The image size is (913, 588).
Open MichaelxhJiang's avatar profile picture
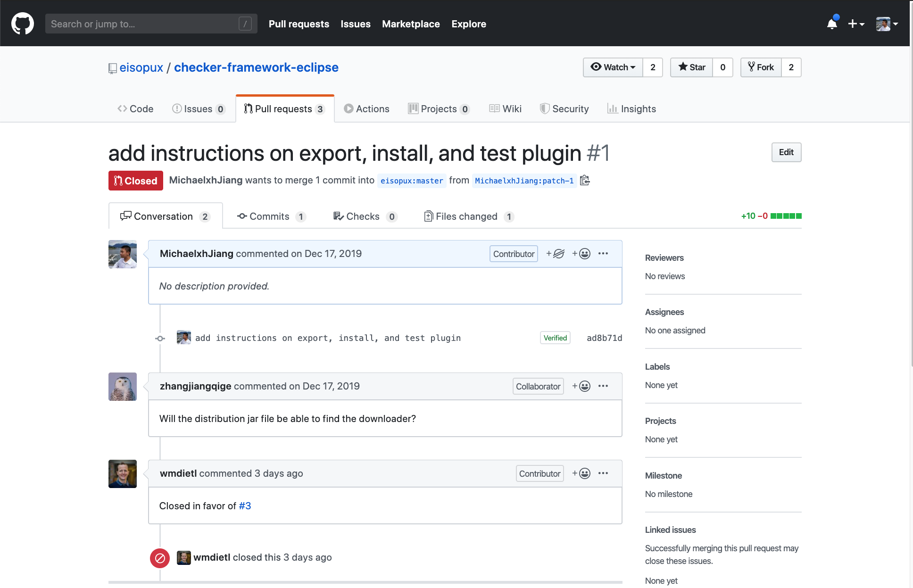(x=123, y=254)
